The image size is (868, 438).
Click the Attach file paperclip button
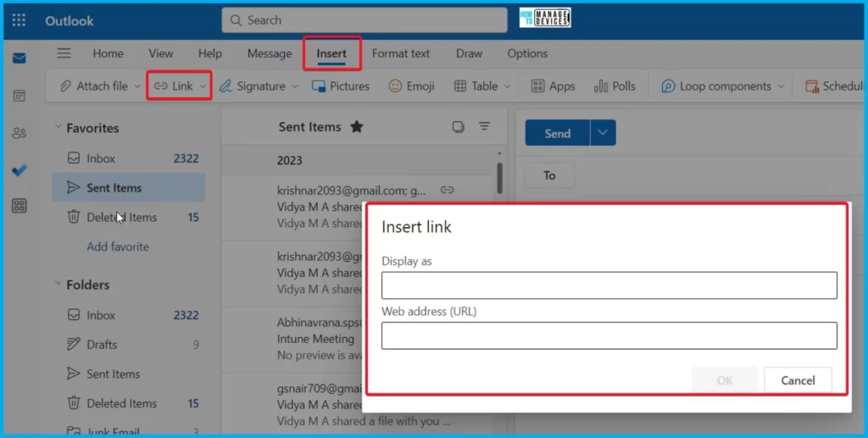click(x=94, y=86)
